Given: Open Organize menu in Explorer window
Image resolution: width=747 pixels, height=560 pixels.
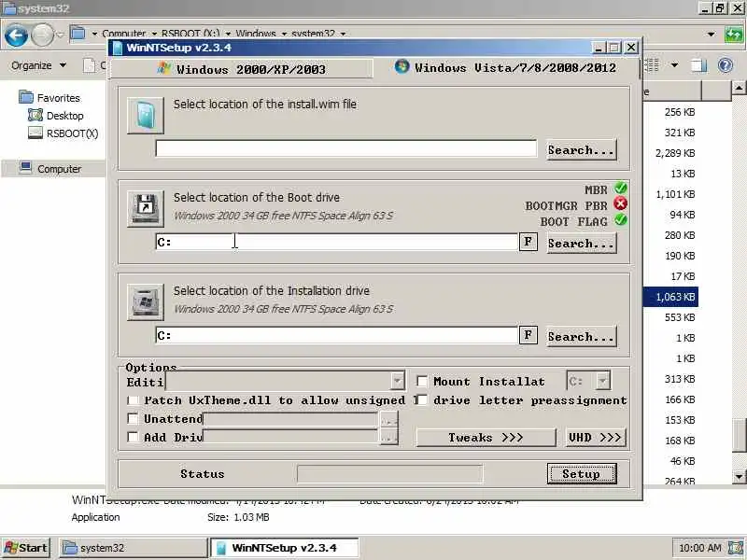Looking at the screenshot, I should [x=38, y=65].
